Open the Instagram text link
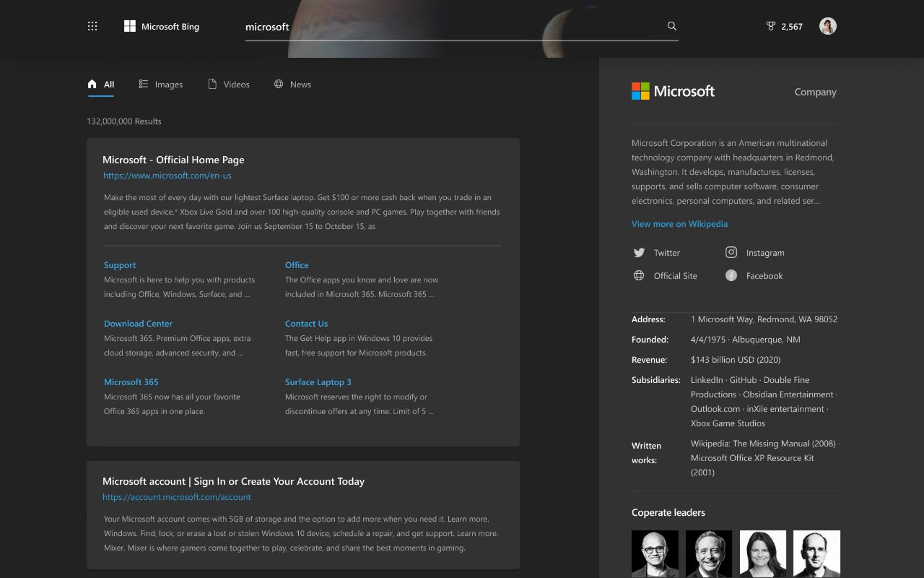 pyautogui.click(x=765, y=253)
